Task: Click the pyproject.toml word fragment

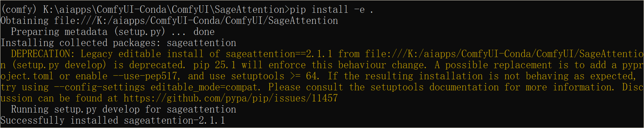Action: (27, 76)
